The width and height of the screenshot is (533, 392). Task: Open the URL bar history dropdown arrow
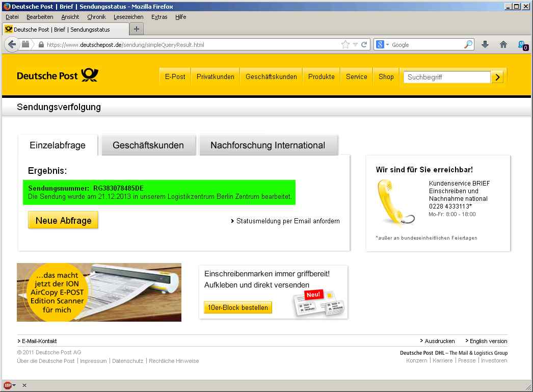point(356,44)
